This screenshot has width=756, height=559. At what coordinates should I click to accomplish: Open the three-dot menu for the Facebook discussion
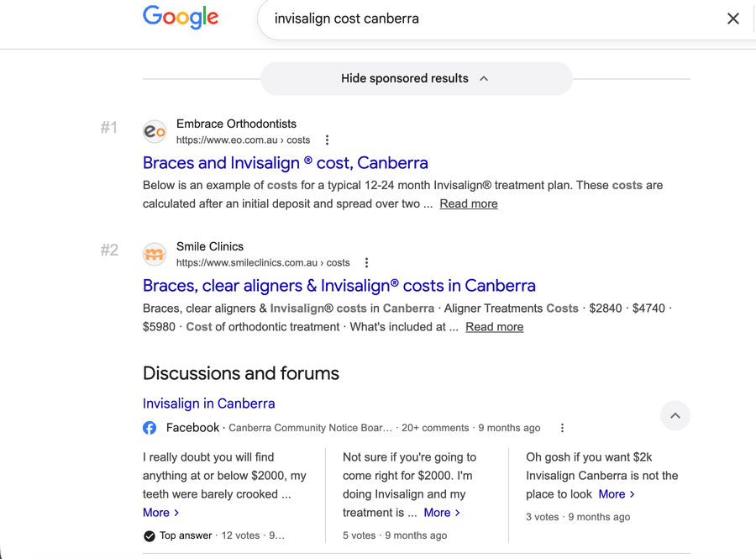pyautogui.click(x=562, y=428)
